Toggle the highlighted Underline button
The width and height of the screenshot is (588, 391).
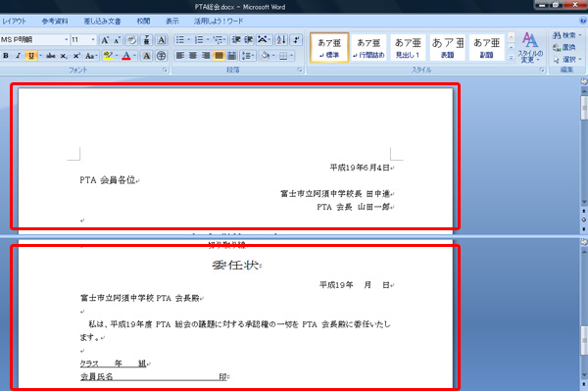[30, 56]
